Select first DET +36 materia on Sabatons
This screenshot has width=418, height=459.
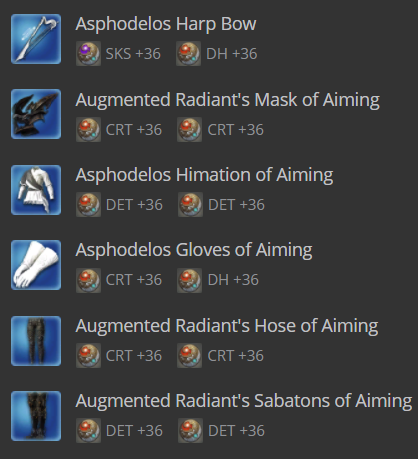(x=88, y=431)
